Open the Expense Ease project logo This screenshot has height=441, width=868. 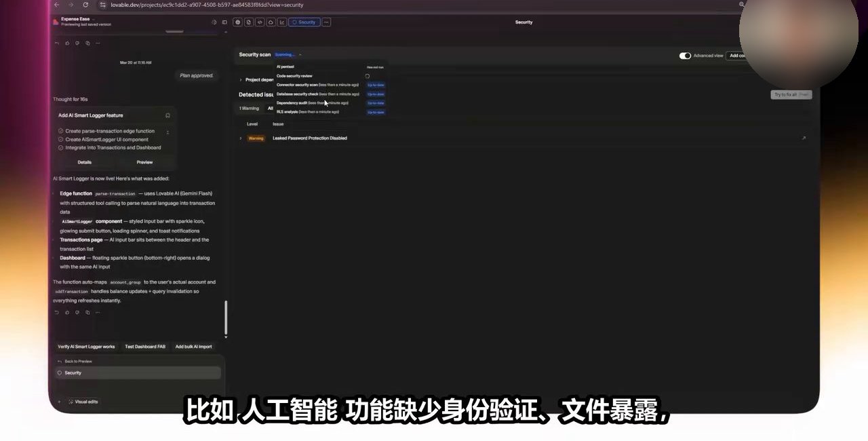click(56, 22)
